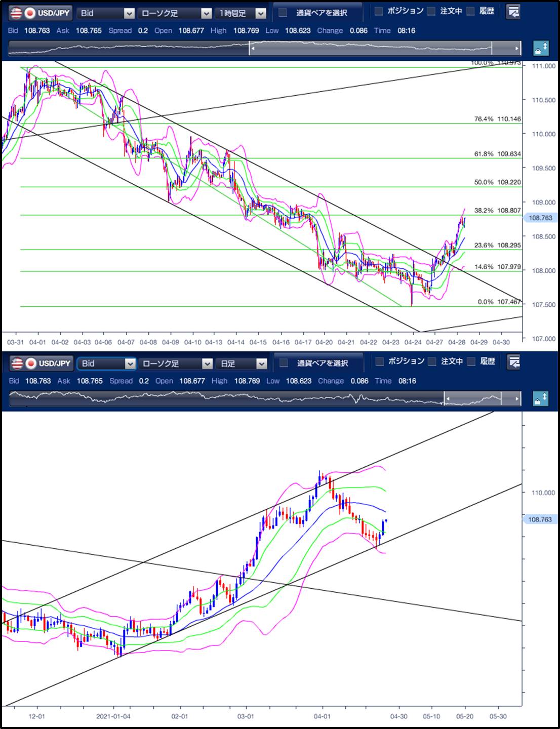Open the Bid dropdown on the hourly chart

[x=107, y=13]
